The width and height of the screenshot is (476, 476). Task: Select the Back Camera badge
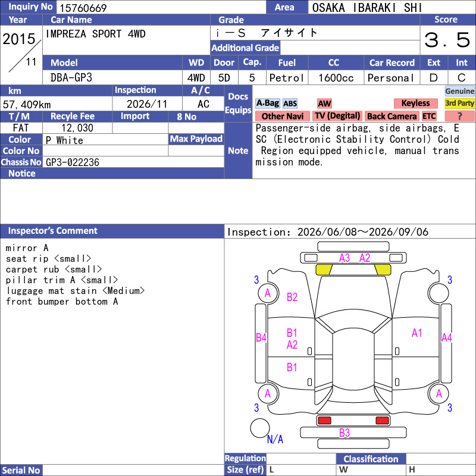(392, 116)
